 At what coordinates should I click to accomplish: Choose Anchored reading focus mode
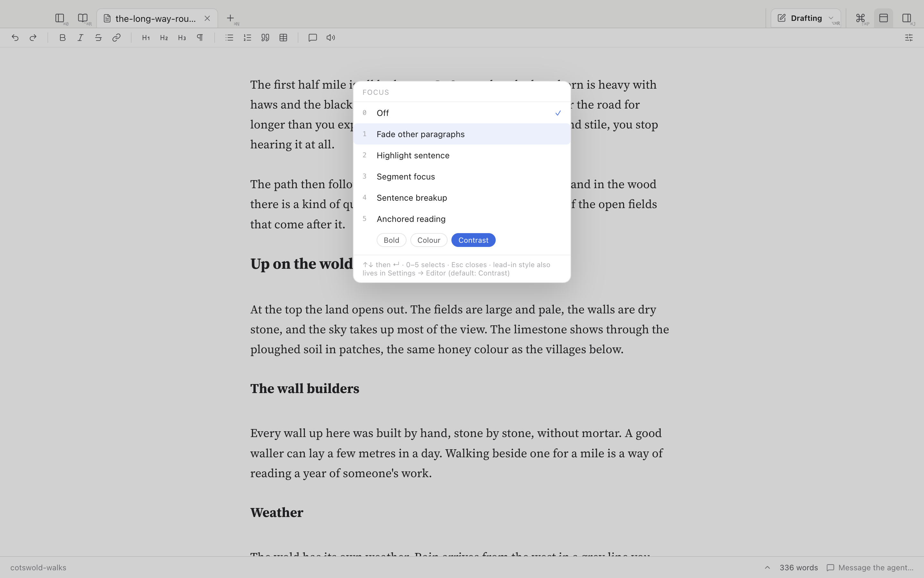462,219
